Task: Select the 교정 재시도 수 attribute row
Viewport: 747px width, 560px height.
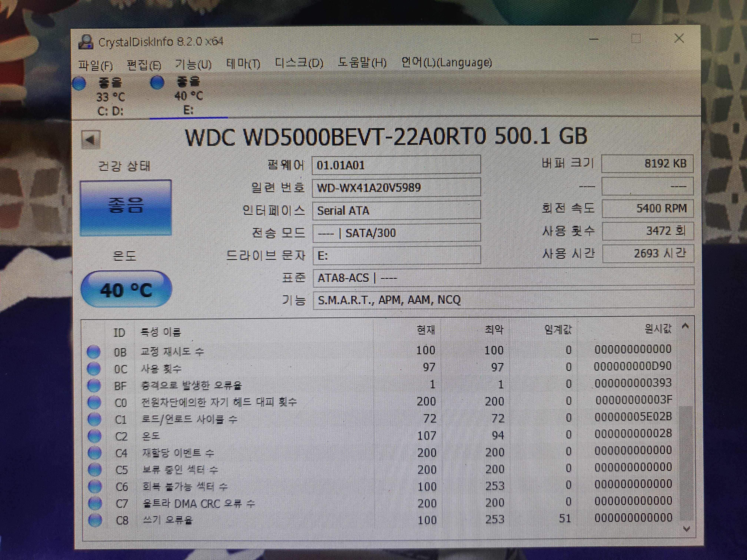Action: (380, 351)
